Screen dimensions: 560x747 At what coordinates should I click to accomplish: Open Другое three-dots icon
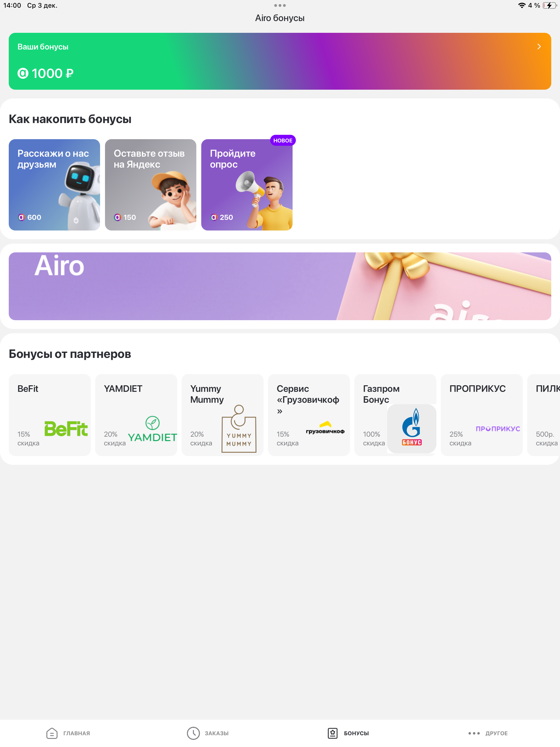point(474,733)
